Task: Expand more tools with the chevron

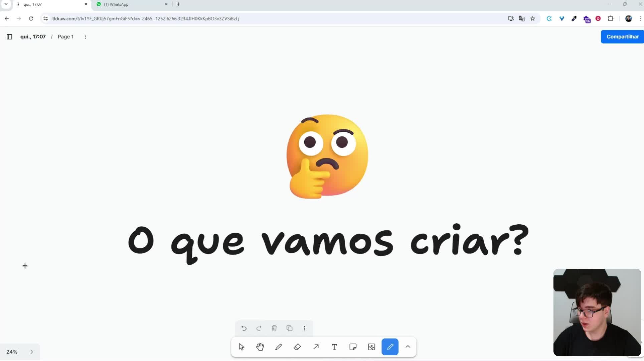Action: [408, 347]
